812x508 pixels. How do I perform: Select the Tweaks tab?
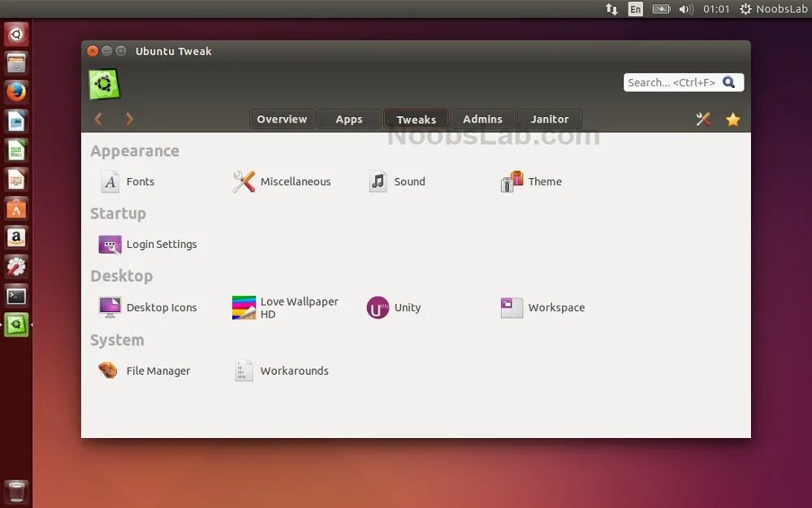coord(416,119)
